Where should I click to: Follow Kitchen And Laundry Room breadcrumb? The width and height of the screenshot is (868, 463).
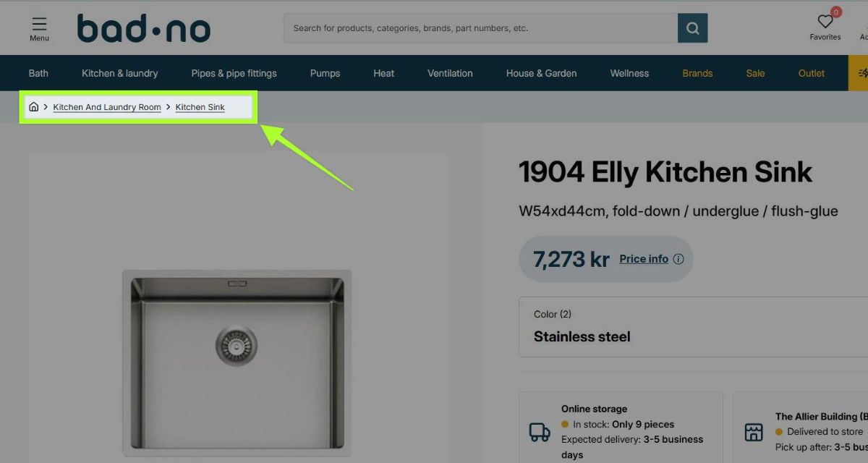[x=107, y=107]
